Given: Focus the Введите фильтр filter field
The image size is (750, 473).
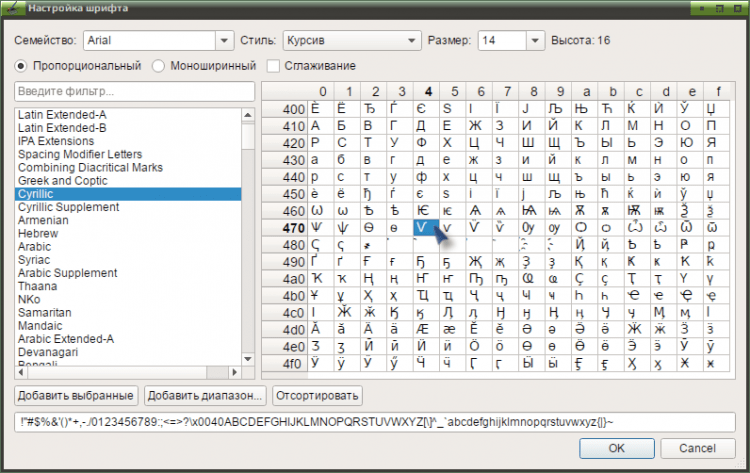Looking at the screenshot, I should click(x=134, y=91).
